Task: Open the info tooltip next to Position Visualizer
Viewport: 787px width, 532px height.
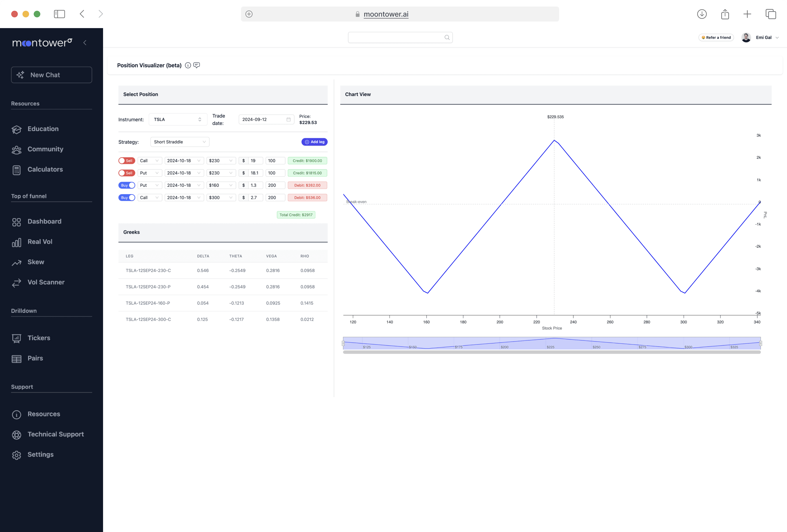Action: [188, 65]
